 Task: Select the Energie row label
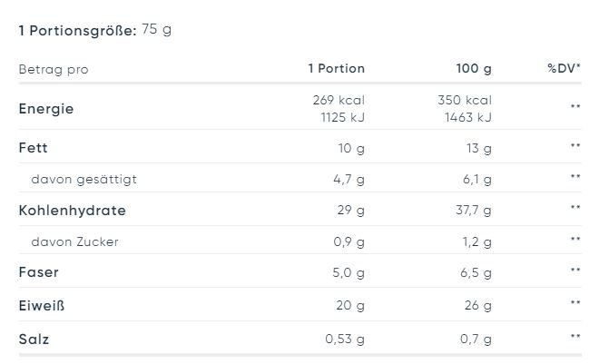pos(46,109)
